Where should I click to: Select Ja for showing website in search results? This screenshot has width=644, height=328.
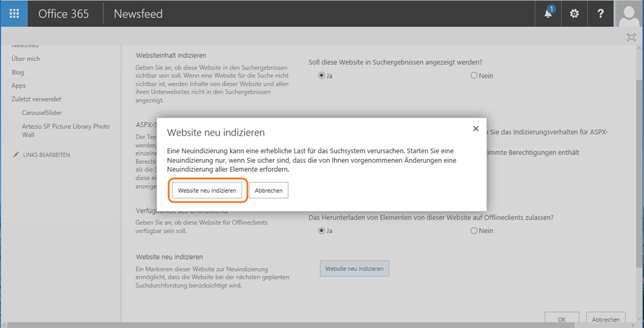322,75
